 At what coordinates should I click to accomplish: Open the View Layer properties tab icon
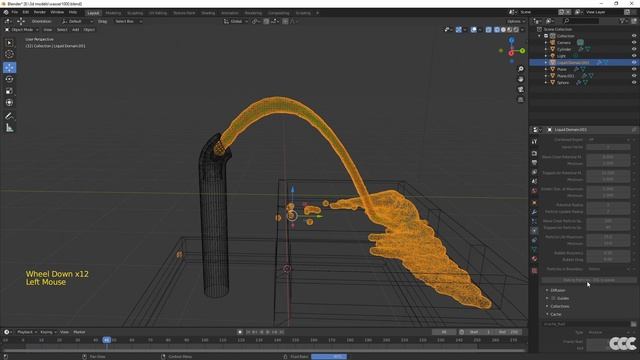click(534, 172)
